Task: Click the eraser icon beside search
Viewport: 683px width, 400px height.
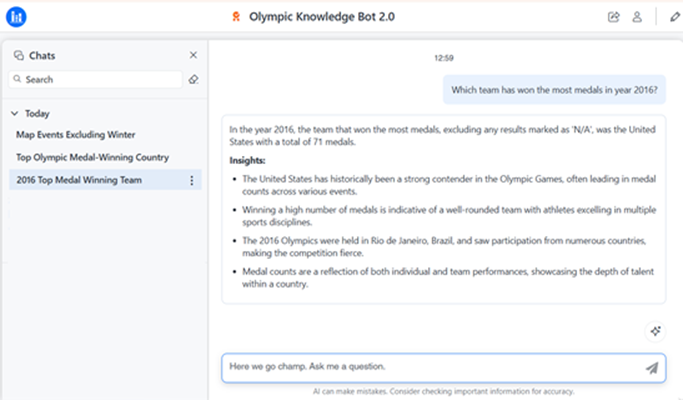Action: 193,79
